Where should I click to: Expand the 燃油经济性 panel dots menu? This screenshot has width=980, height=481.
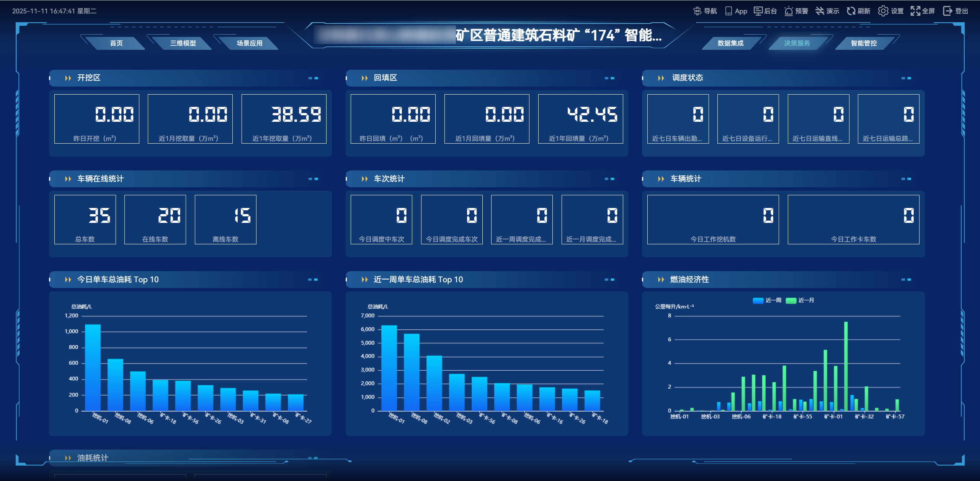[906, 280]
